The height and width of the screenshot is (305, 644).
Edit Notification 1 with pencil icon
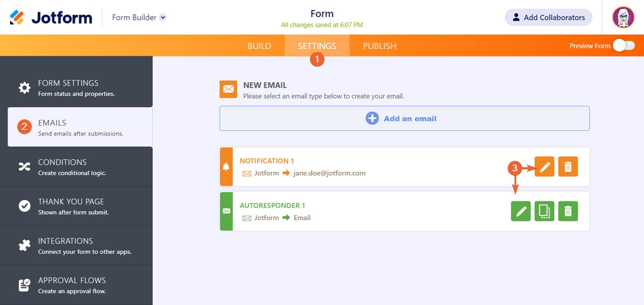pyautogui.click(x=544, y=167)
